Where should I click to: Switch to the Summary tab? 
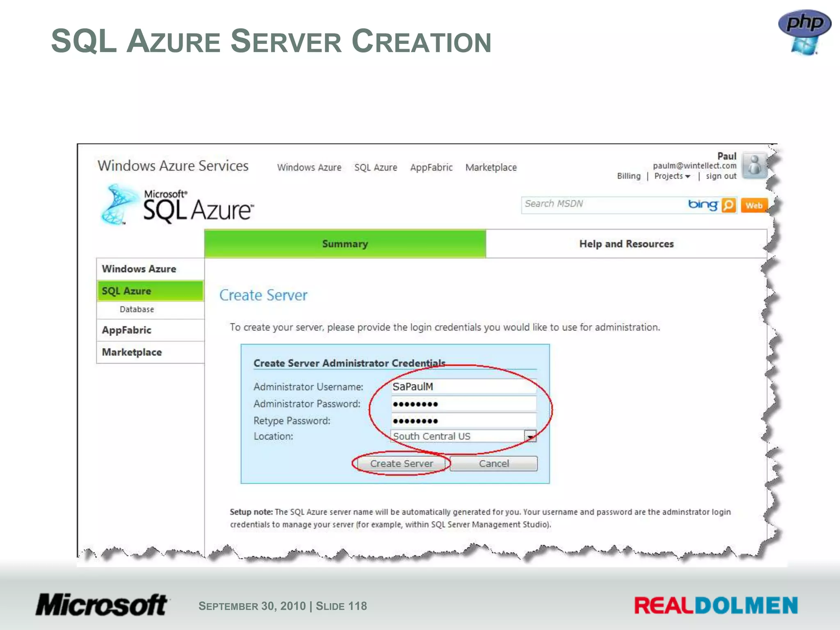click(x=345, y=244)
